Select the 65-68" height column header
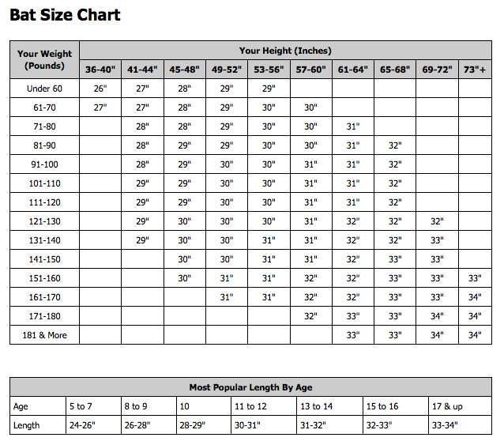Screen dimensions: 504x445 (x=395, y=70)
